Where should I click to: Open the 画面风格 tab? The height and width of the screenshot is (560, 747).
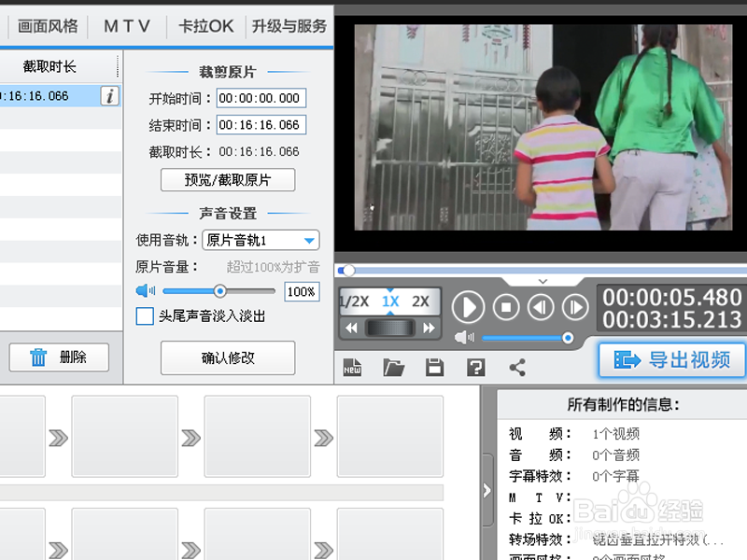click(x=48, y=26)
